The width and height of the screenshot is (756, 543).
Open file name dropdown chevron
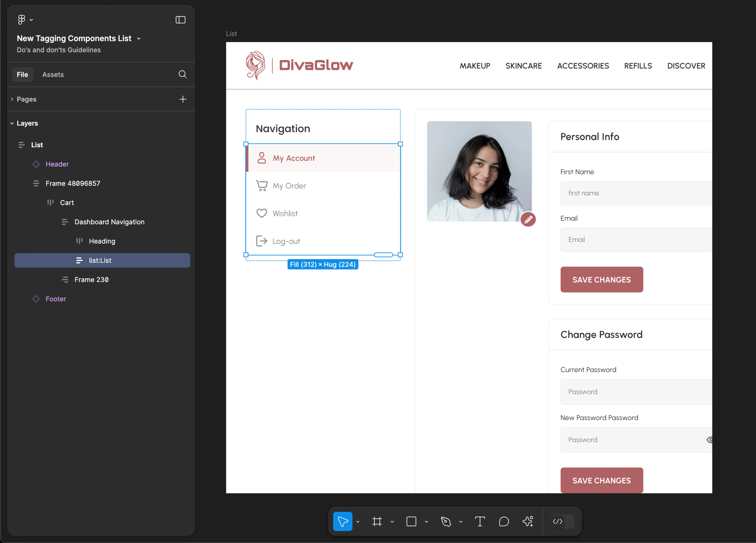click(139, 39)
